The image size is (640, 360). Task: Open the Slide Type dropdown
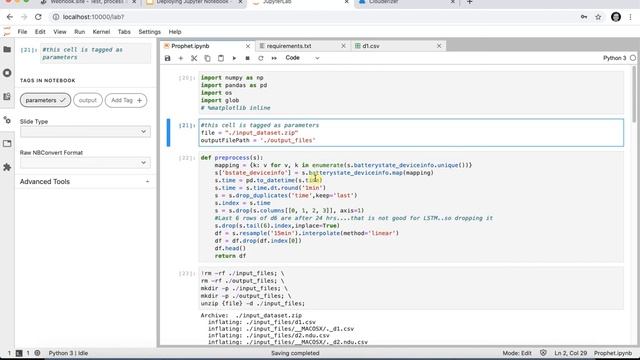coord(85,132)
